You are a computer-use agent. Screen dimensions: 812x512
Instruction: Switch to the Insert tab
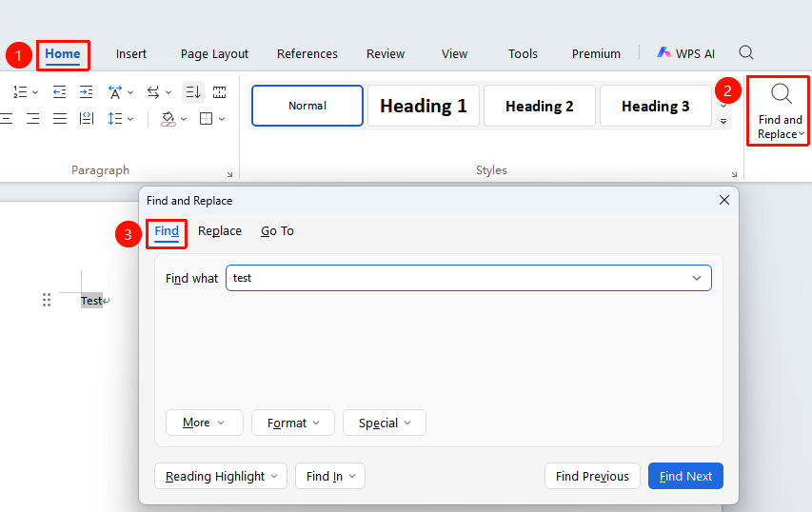pos(131,54)
